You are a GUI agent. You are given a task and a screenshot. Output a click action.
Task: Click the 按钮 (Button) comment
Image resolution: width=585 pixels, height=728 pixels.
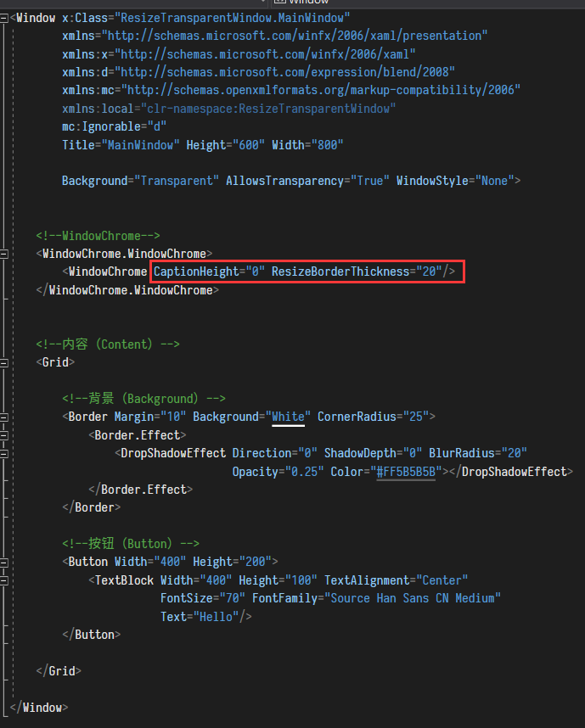(131, 544)
